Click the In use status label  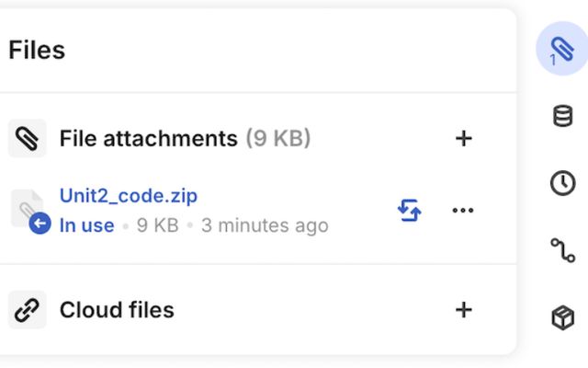(x=86, y=225)
